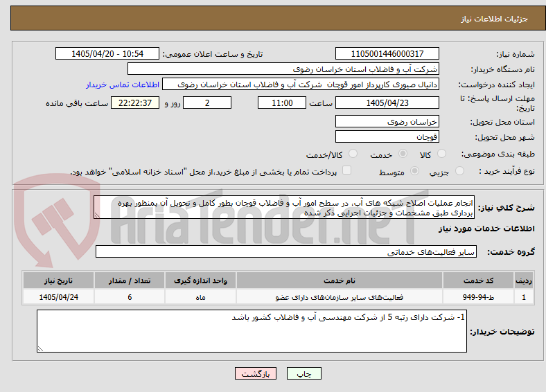Click the deadline date 1405/04/23 field

387,103
